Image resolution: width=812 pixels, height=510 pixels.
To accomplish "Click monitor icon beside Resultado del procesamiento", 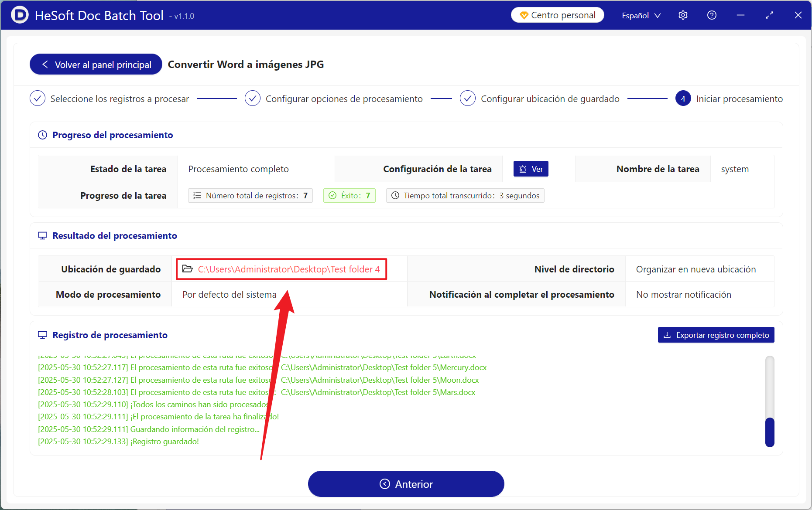I will [42, 236].
